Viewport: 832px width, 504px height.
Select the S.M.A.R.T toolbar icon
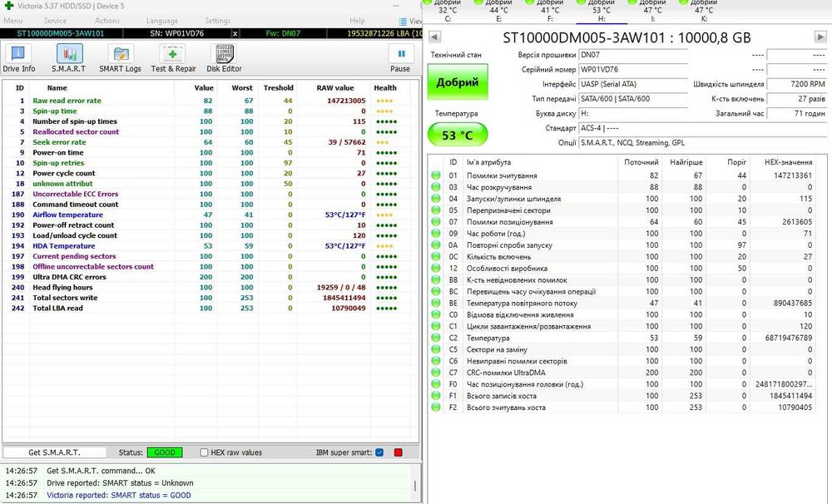pos(69,58)
